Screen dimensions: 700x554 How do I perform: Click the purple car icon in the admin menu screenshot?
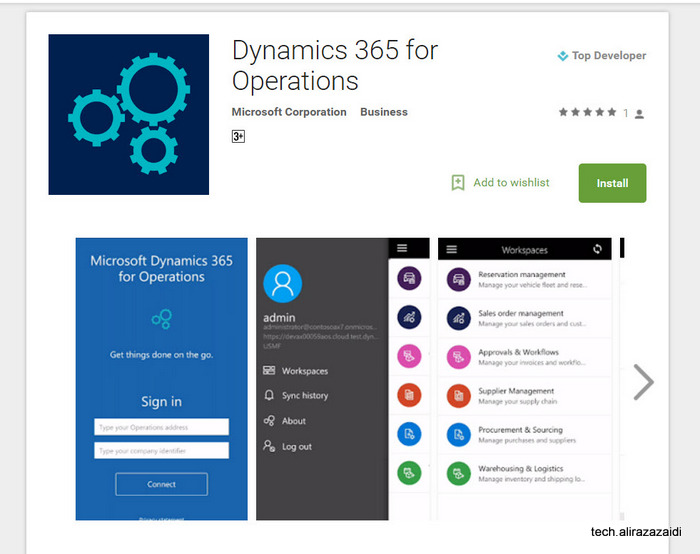pos(409,278)
